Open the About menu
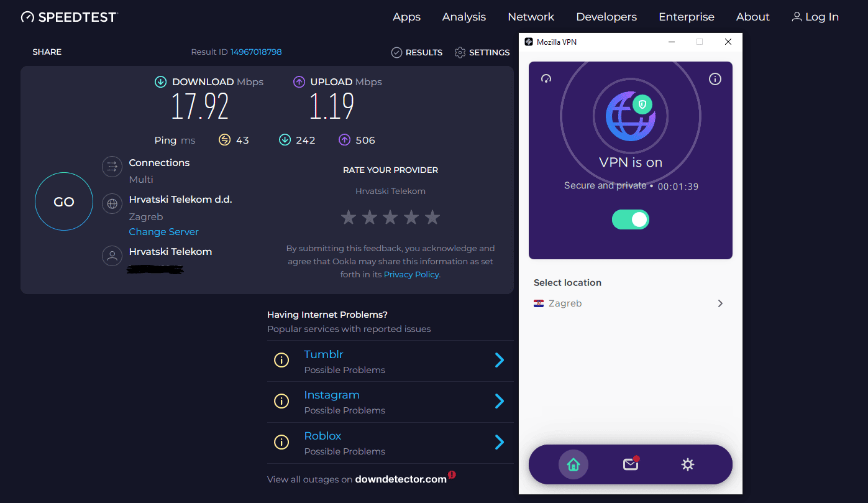The image size is (868, 503). click(x=753, y=17)
